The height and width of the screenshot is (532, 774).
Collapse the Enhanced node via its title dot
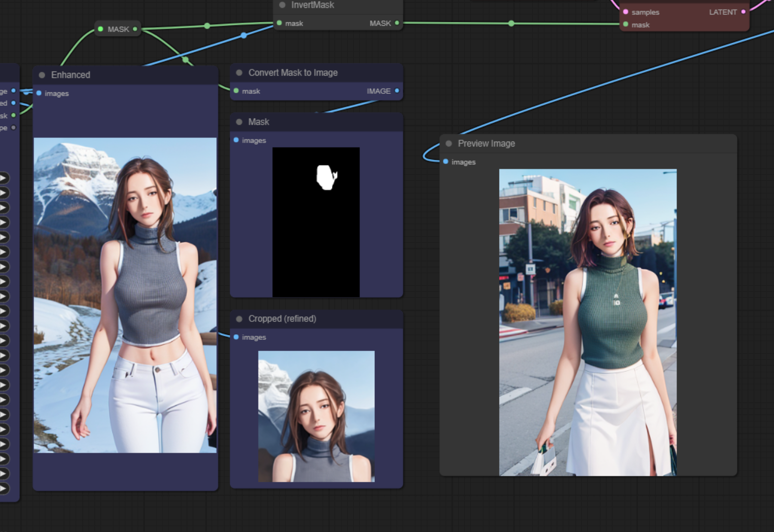(42, 75)
